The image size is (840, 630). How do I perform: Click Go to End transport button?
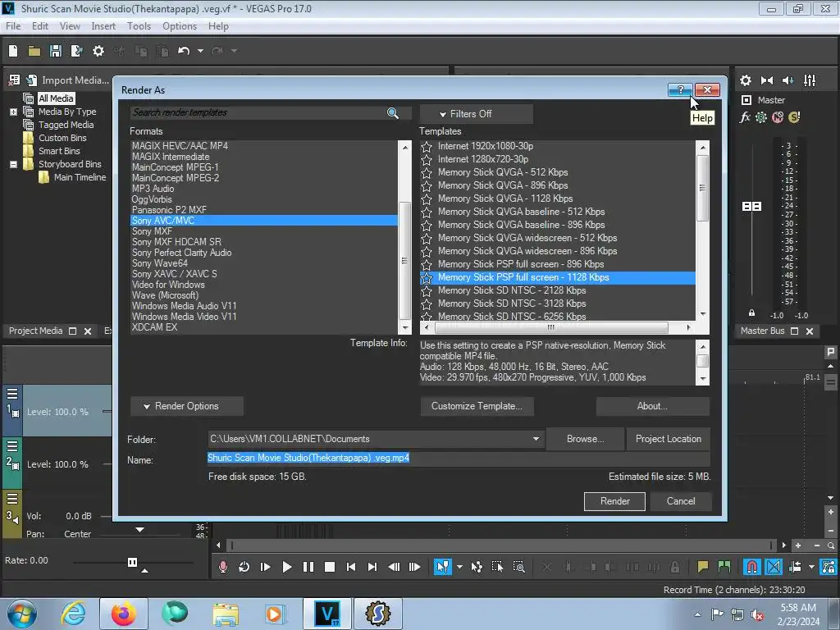pos(372,567)
